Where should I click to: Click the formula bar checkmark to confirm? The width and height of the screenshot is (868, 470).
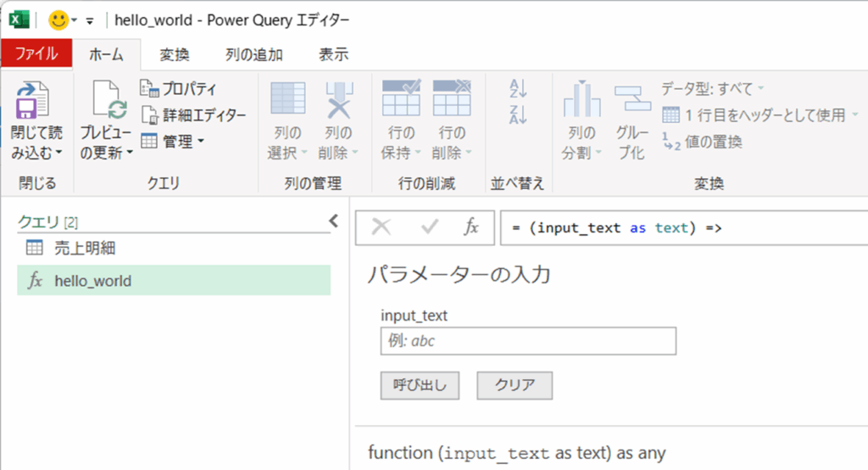click(430, 227)
